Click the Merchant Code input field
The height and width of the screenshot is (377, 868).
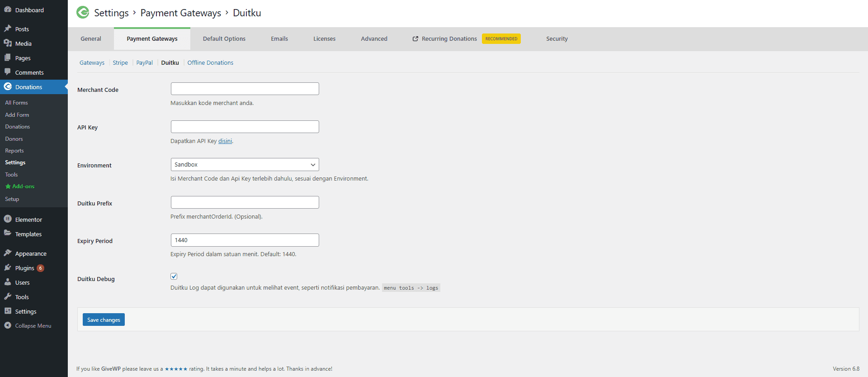point(245,89)
